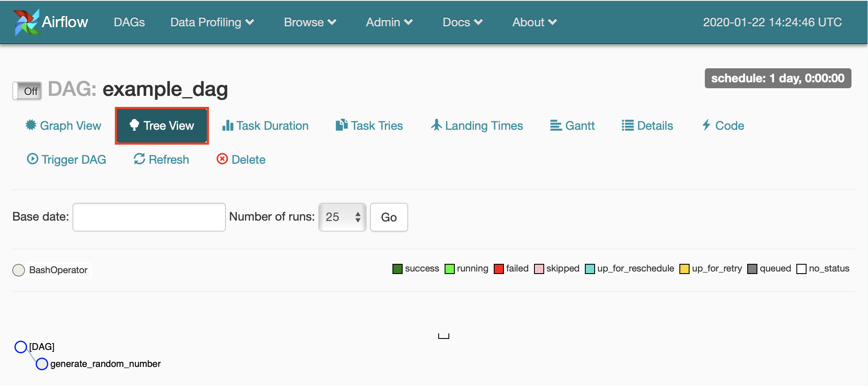Image resolution: width=868 pixels, height=386 pixels.
Task: Open the Gantt chart view
Action: (572, 126)
